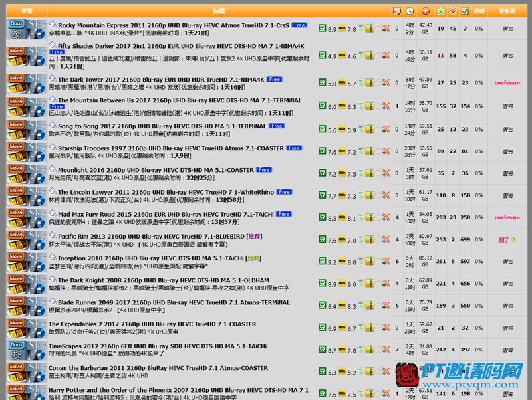Screen dimensions: 532x400
Task: Open TimeScapes 2012 torrent link
Action: 158,346
